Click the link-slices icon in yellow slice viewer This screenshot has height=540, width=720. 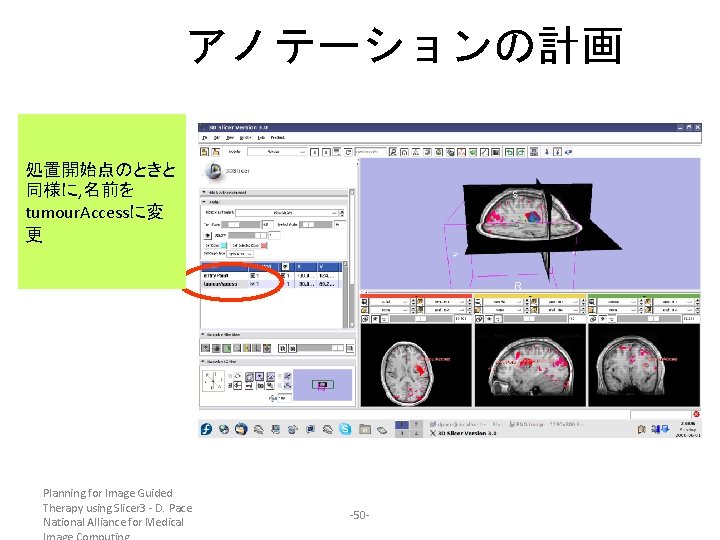click(x=478, y=319)
